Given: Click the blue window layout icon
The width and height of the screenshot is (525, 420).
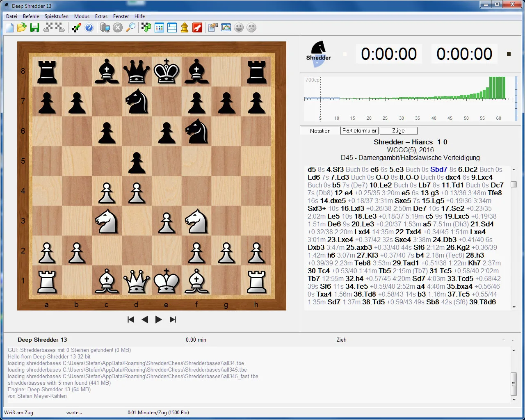Looking at the screenshot, I should click(x=172, y=27).
